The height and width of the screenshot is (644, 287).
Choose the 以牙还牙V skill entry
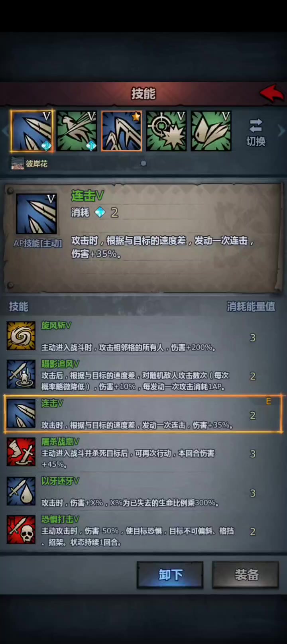click(143, 492)
